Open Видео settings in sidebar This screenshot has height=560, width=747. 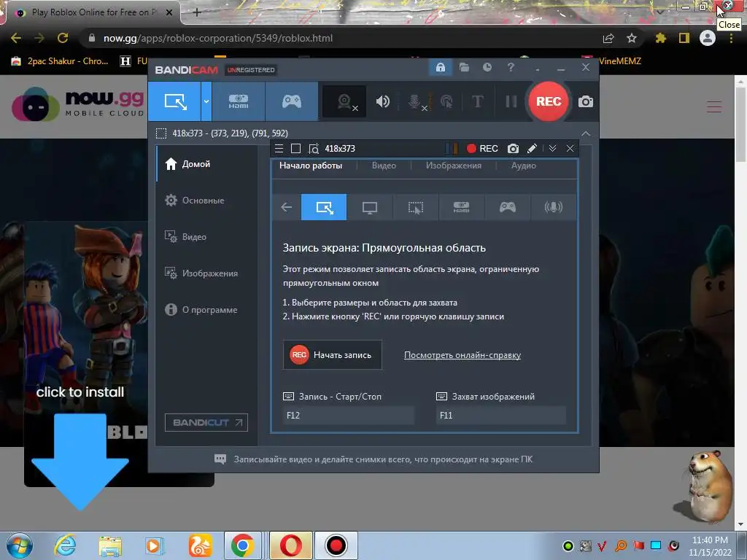pos(206,237)
